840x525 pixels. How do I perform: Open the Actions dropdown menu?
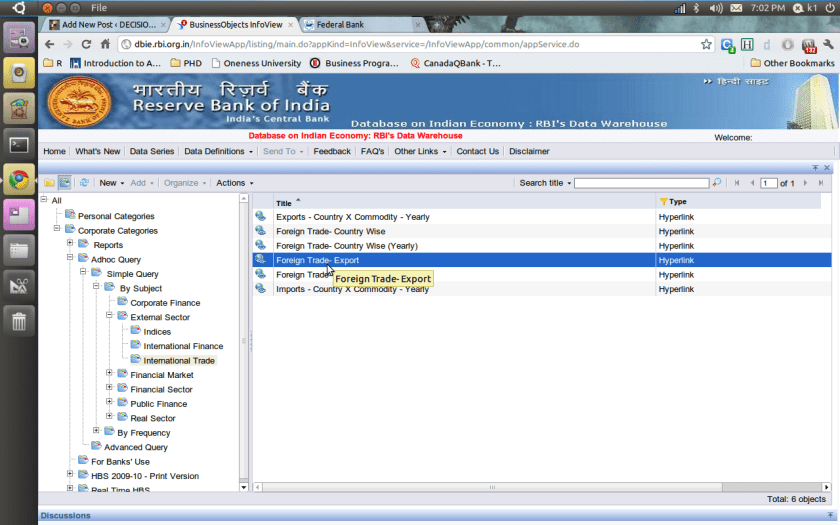[x=234, y=183]
